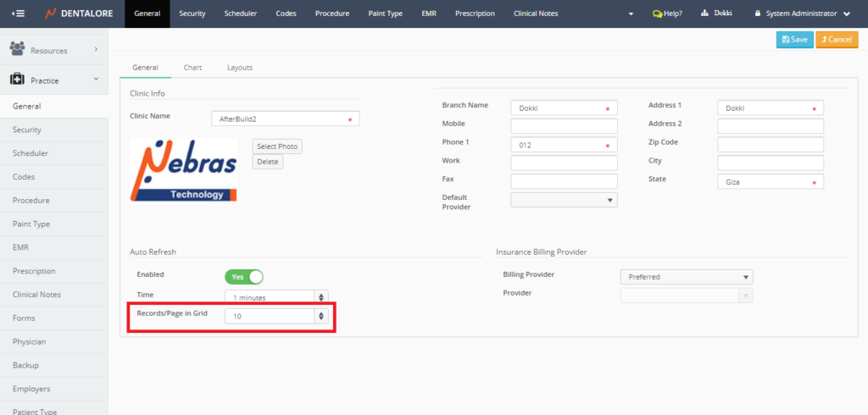Click the Practice medical kit icon
Viewport: 868px width, 415px height.
(17, 79)
